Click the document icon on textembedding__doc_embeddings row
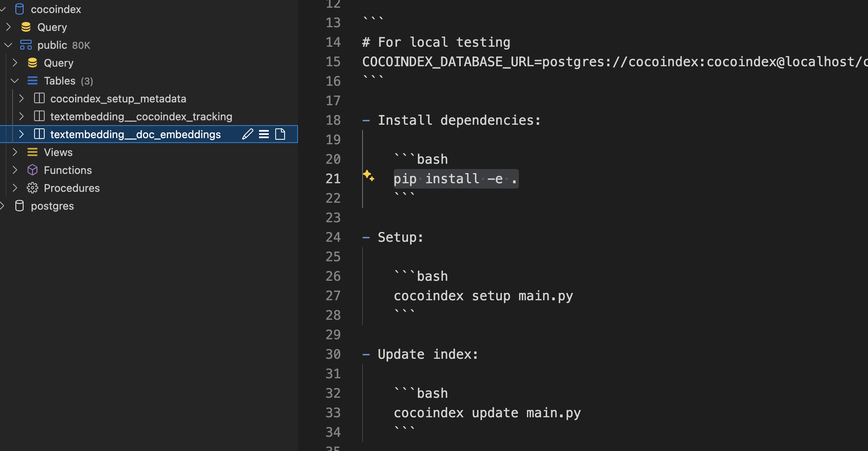The image size is (868, 451). (x=280, y=134)
